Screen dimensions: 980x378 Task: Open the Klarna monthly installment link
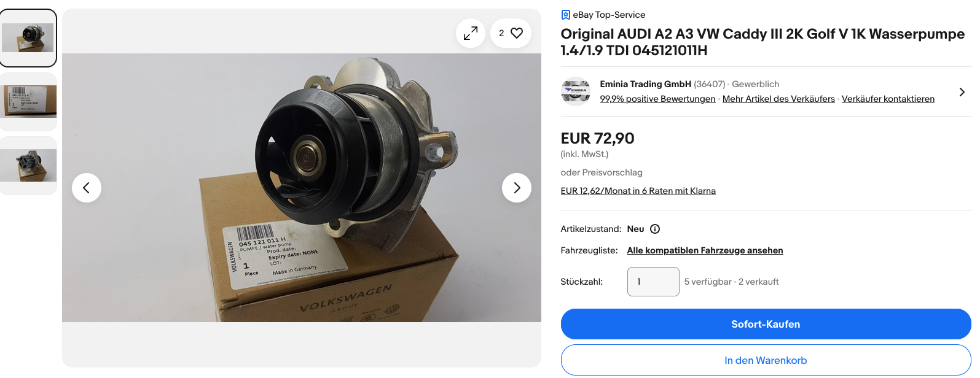click(x=638, y=191)
